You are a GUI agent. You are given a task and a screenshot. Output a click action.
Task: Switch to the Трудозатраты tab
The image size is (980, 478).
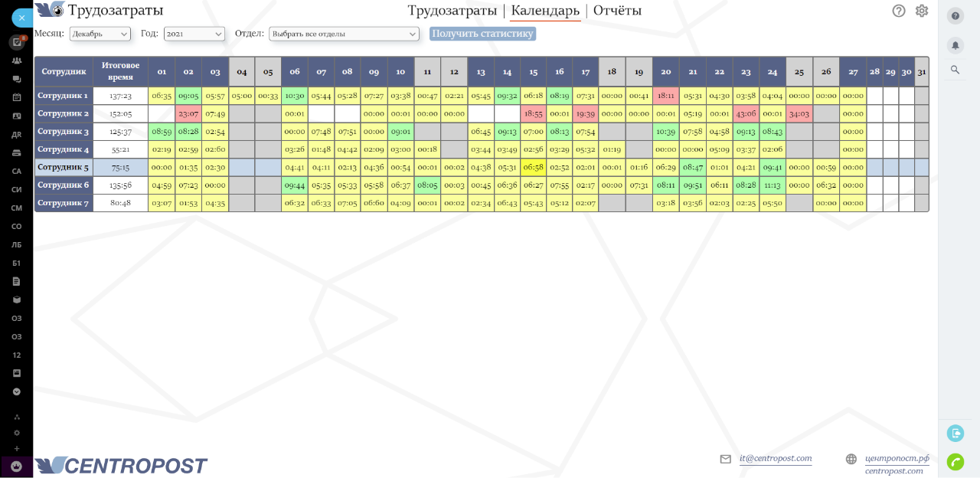tap(452, 11)
